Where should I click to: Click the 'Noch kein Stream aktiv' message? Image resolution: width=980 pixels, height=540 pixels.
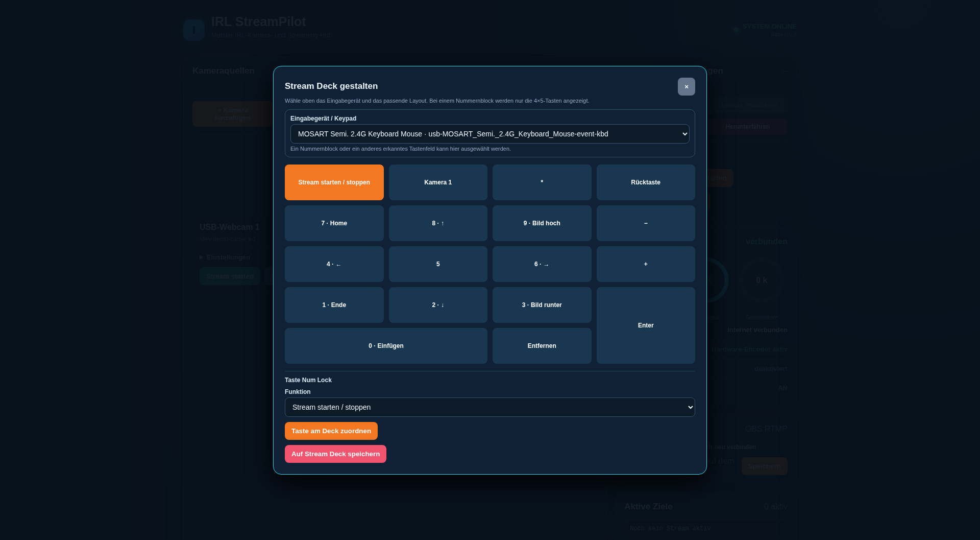click(670, 529)
